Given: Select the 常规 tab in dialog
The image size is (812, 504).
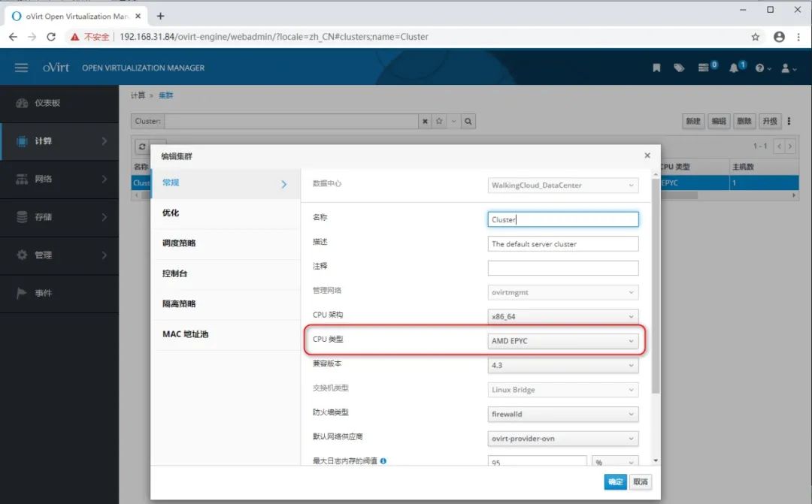Looking at the screenshot, I should [x=226, y=183].
